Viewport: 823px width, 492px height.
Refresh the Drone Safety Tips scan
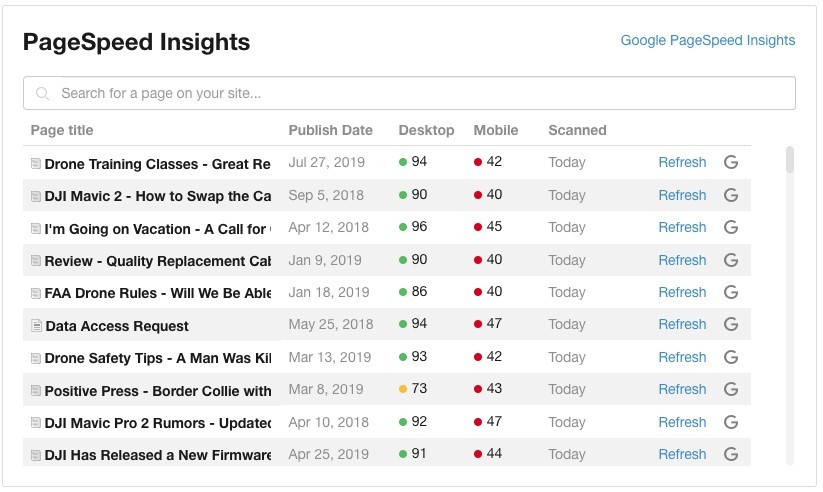click(x=682, y=358)
